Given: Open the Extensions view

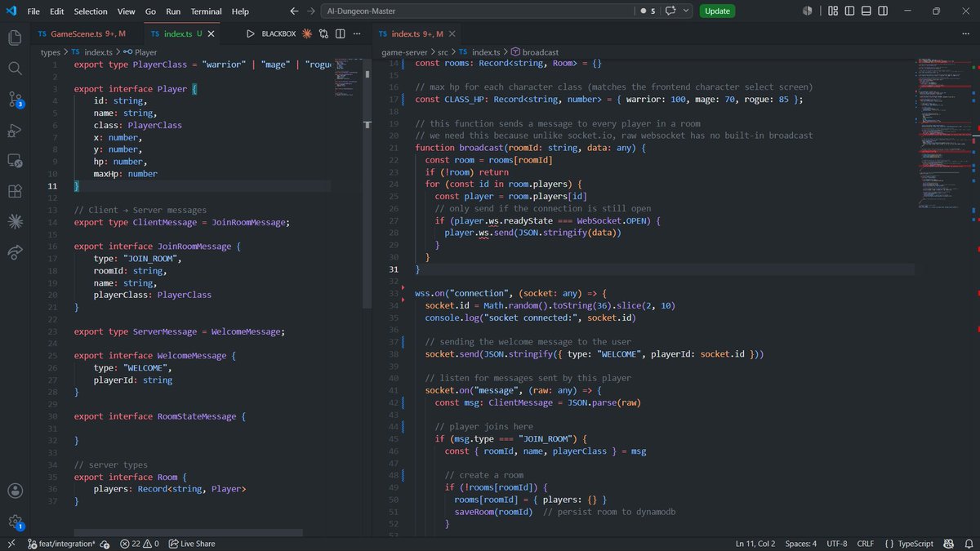Looking at the screenshot, I should click(15, 192).
